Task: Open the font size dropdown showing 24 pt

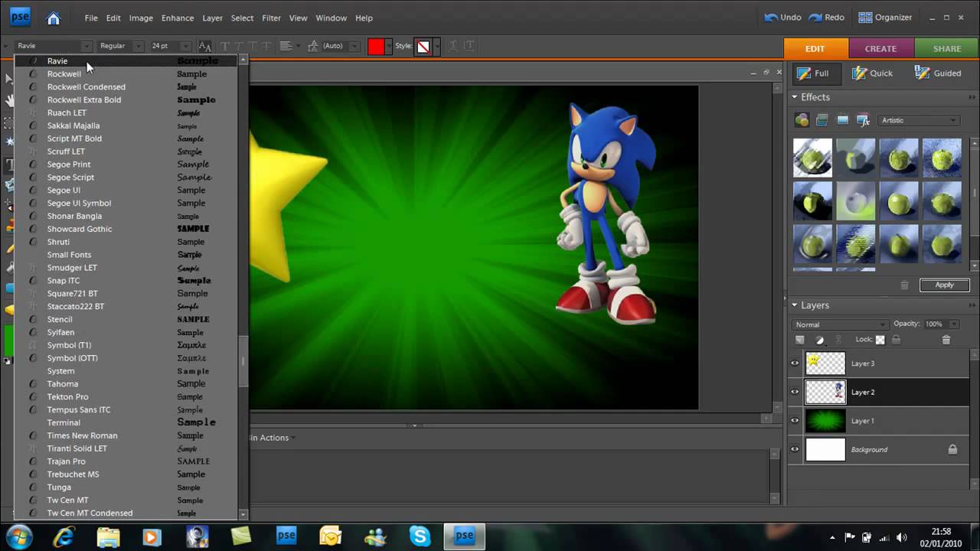Action: 170,46
